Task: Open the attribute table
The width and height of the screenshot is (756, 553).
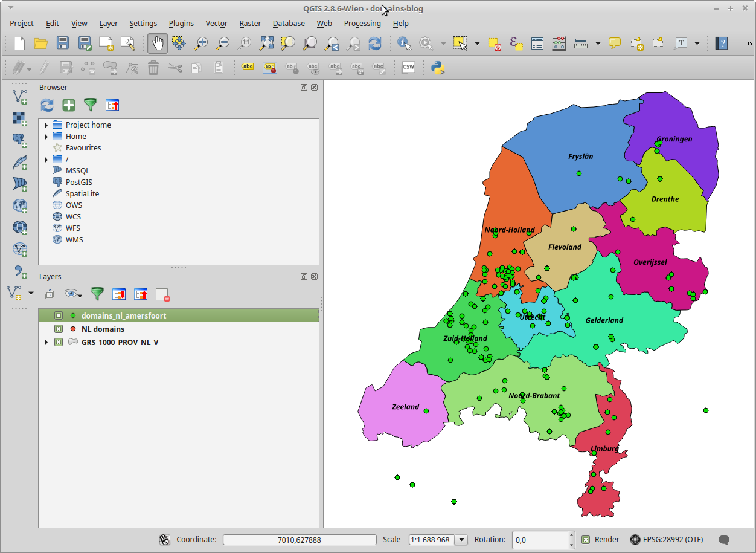Action: pyautogui.click(x=537, y=44)
